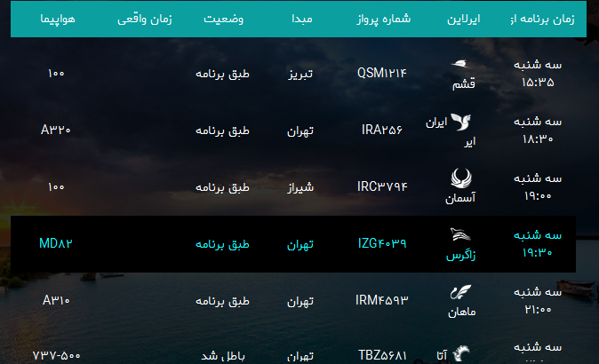The width and height of the screenshot is (599, 364).
Task: Click aircraft type A320
Action: coord(56,131)
